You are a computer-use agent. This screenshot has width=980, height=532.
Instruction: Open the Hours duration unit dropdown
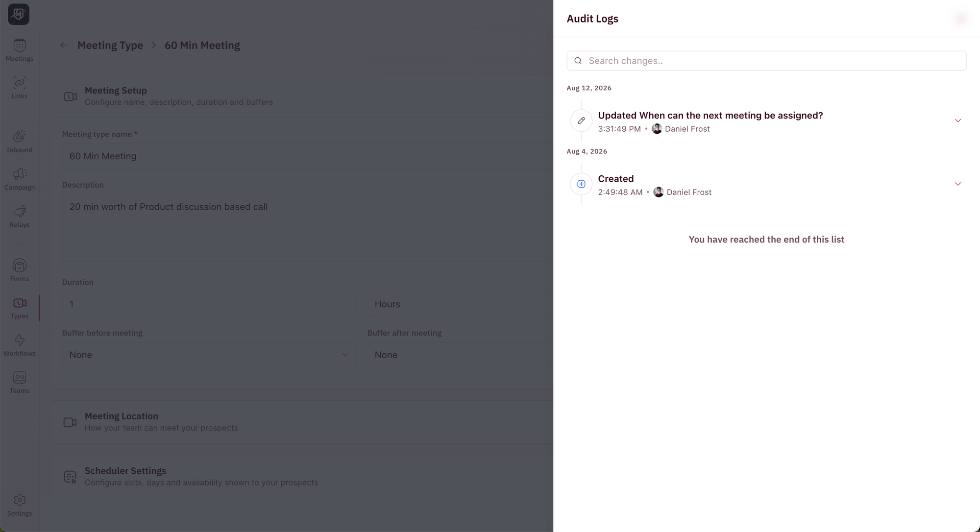(x=460, y=304)
